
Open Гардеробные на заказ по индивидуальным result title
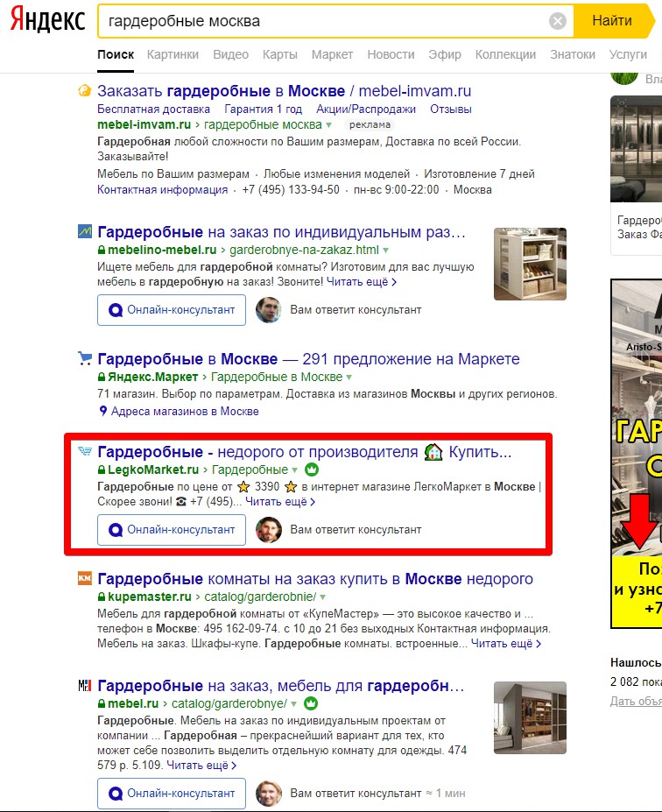(x=282, y=232)
